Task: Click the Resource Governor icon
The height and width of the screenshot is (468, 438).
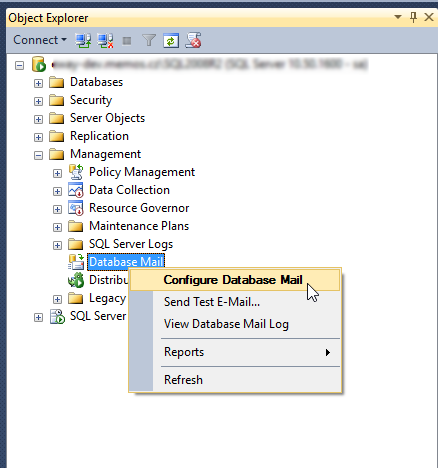Action: (x=76, y=208)
